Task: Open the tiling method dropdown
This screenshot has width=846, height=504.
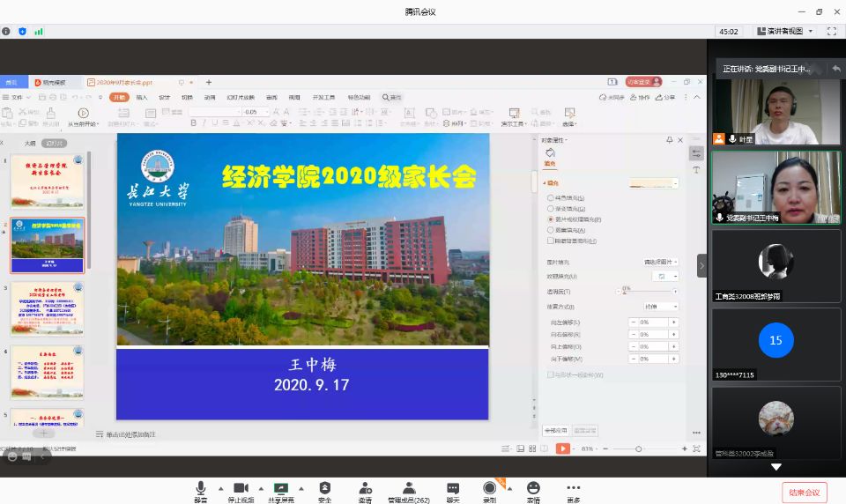Action: [662, 307]
